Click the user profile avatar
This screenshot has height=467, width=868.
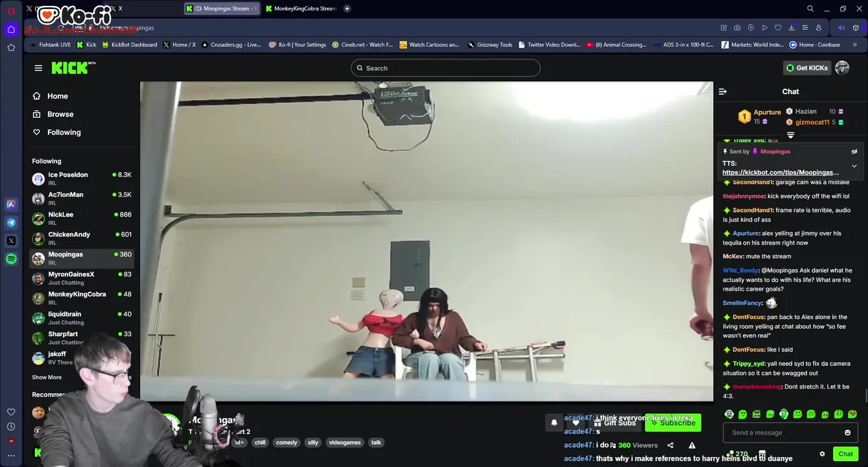[842, 67]
